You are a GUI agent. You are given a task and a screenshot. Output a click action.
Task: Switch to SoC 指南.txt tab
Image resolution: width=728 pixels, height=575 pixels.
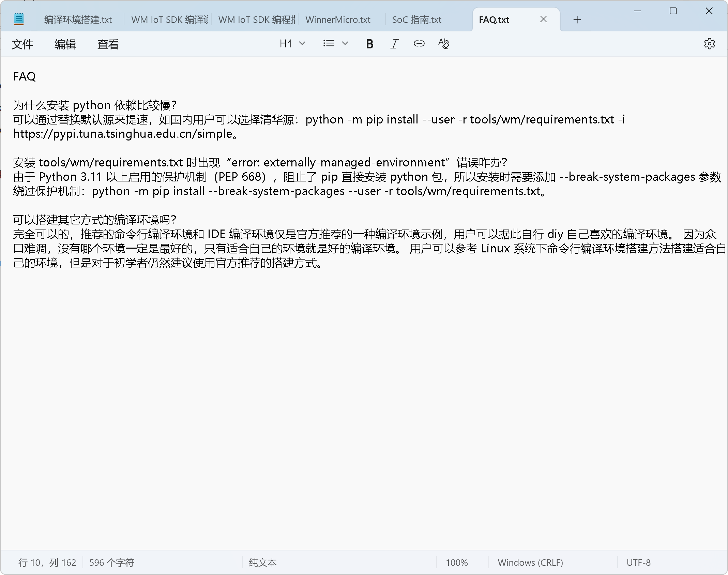(416, 20)
